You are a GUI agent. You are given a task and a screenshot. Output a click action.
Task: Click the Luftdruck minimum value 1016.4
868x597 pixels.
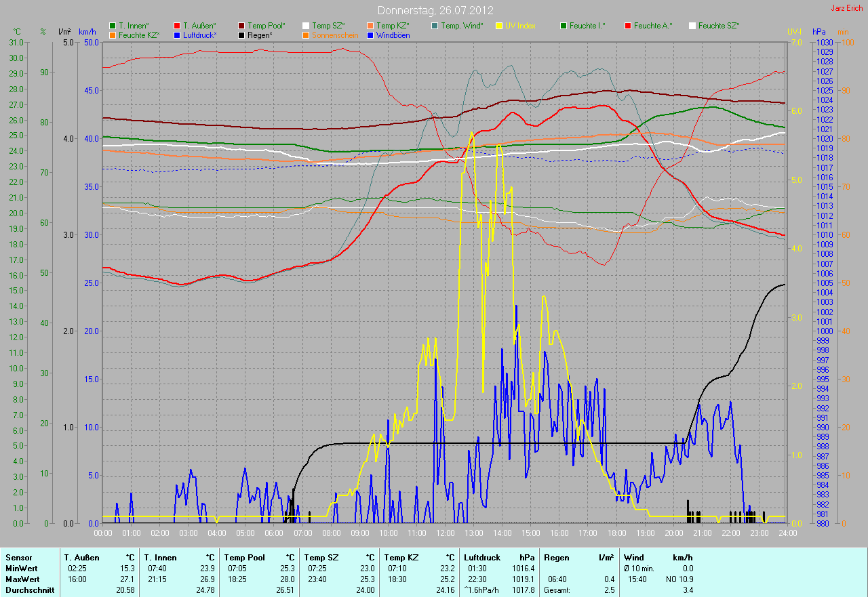pyautogui.click(x=524, y=569)
